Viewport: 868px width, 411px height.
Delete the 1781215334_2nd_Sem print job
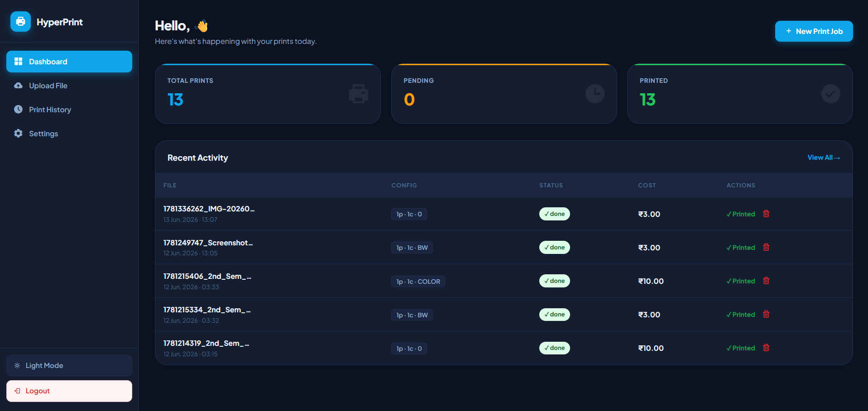(766, 314)
